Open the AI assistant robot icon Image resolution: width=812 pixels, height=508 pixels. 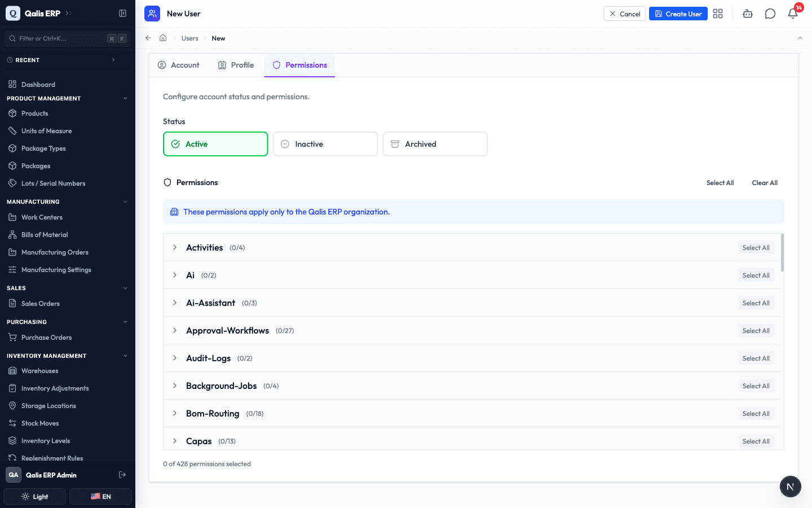point(748,14)
